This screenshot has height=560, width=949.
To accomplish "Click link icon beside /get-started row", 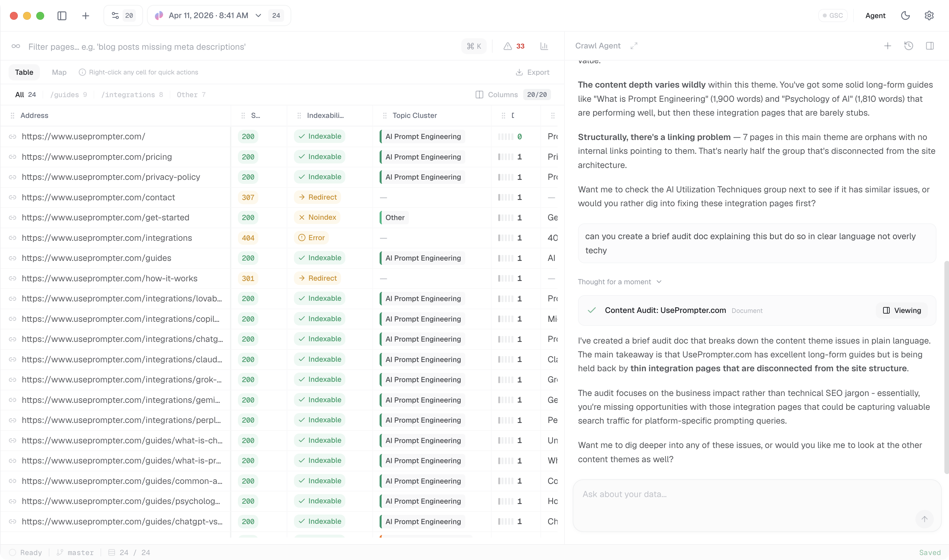I will [13, 218].
